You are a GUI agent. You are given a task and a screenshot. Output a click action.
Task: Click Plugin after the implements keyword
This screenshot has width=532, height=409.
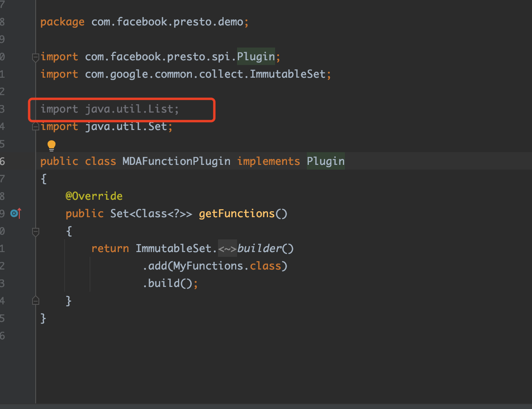pos(326,161)
